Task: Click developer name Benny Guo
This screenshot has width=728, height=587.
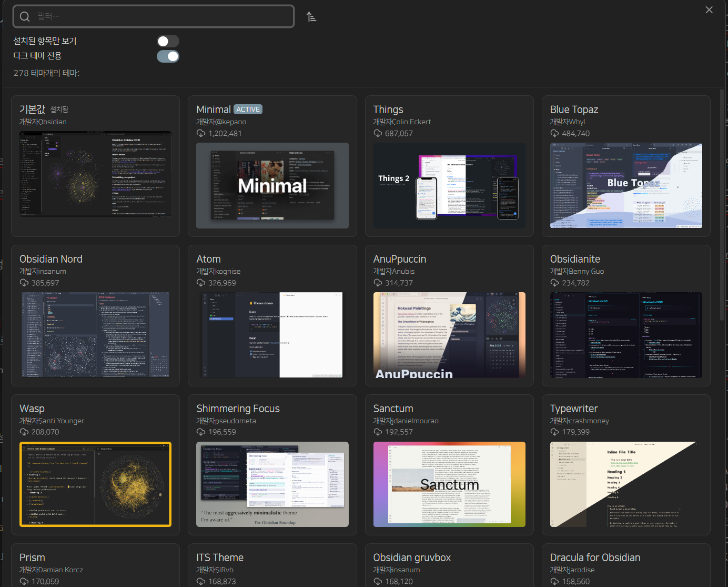Action: click(587, 271)
